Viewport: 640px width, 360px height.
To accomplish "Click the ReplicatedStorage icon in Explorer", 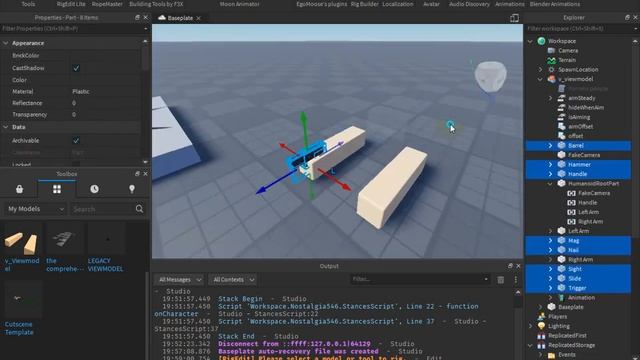I will 542,345.
